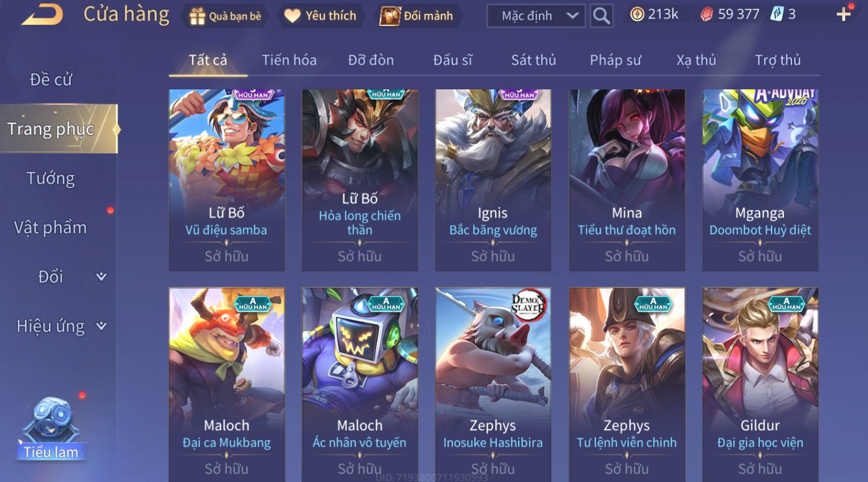
Task: Open Quà bạn bè gift icon
Action: point(197,16)
